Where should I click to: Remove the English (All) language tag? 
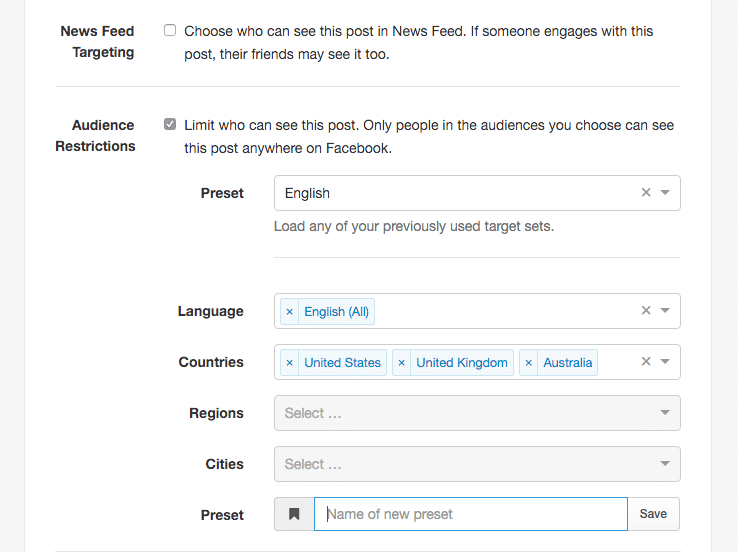(289, 312)
